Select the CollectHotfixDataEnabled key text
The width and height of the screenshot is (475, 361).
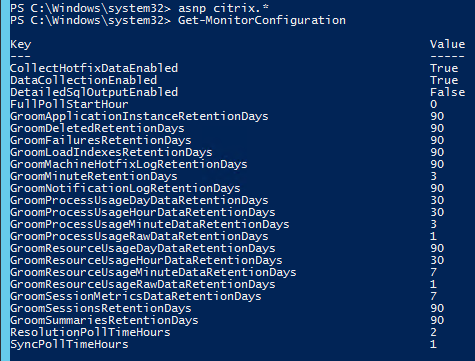coord(94,68)
